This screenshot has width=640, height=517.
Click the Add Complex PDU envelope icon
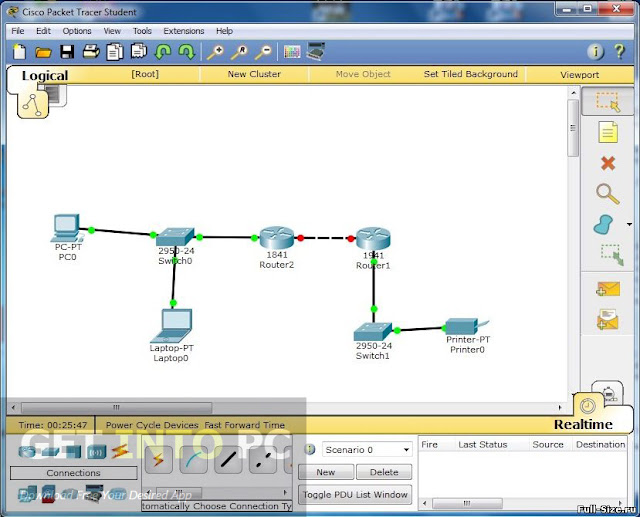(x=608, y=319)
